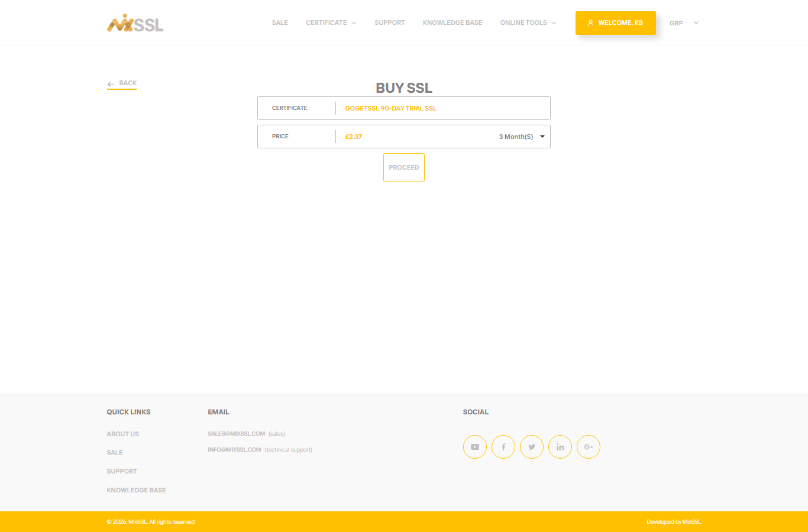Open Knowledge Base in the top navigation

453,22
